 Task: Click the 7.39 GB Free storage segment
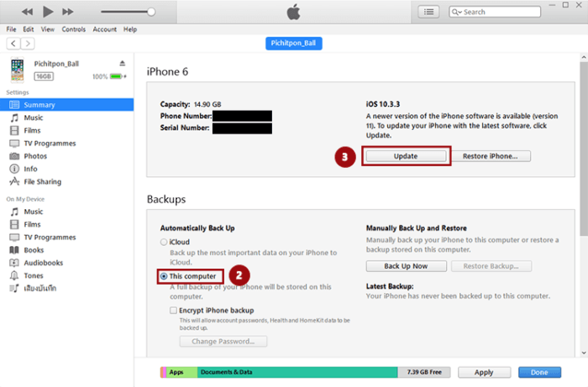pyautogui.click(x=423, y=372)
